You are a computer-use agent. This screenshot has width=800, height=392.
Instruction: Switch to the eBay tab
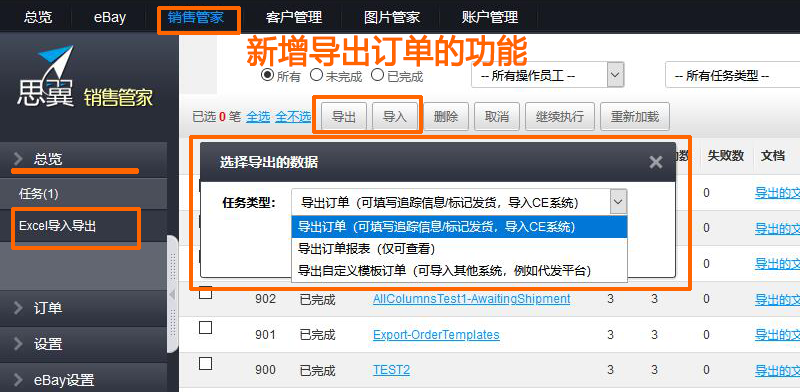pos(110,17)
